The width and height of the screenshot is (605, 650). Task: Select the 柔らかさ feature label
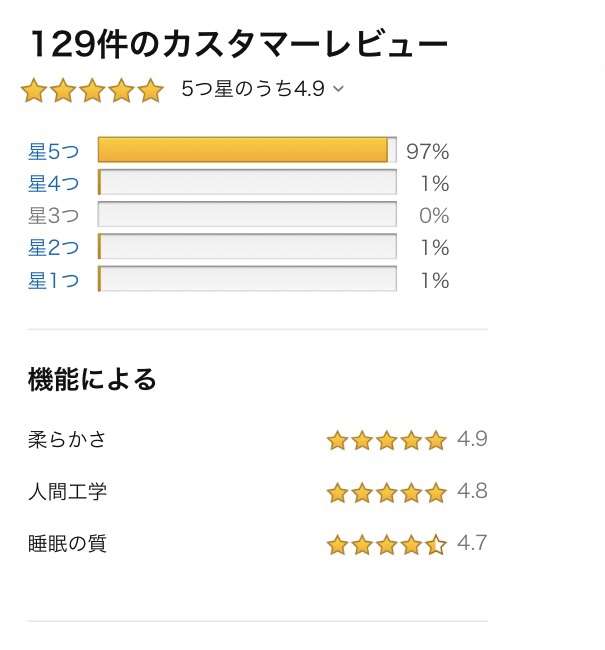pyautogui.click(x=67, y=439)
